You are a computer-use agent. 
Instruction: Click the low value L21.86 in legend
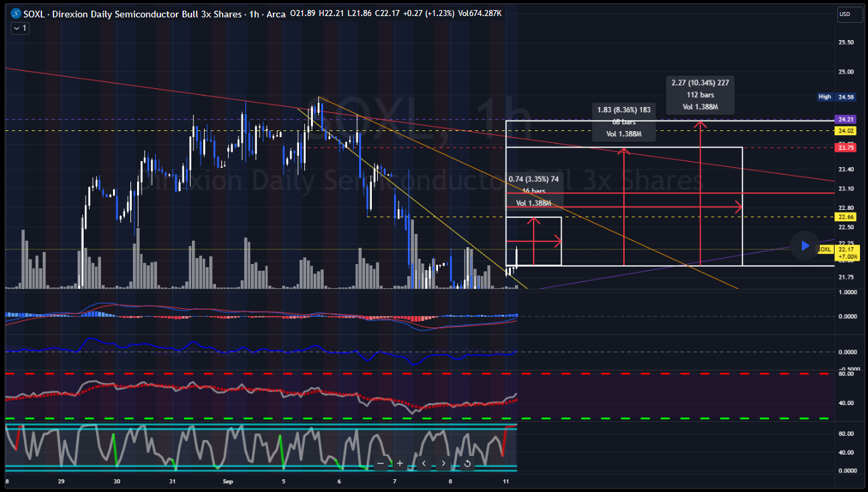[x=360, y=14]
